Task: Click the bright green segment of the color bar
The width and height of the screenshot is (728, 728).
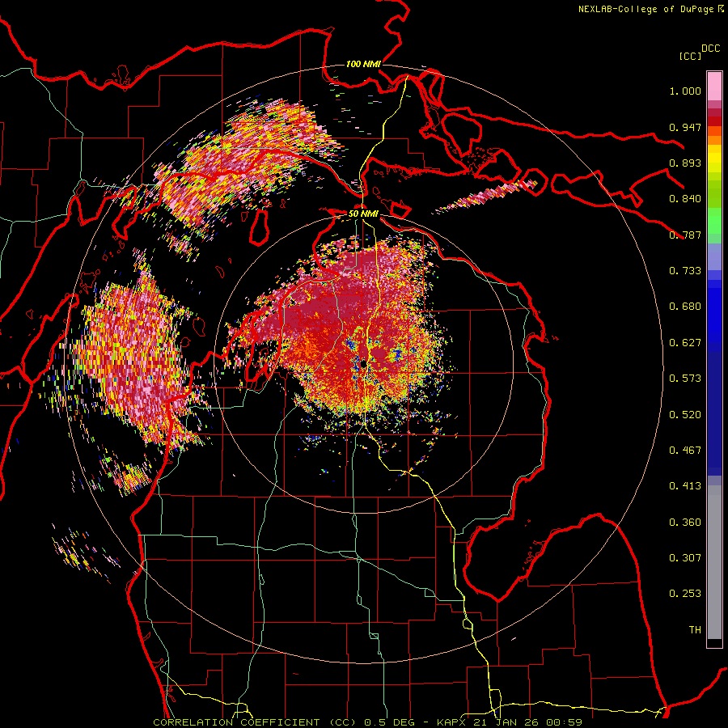Action: [x=714, y=221]
